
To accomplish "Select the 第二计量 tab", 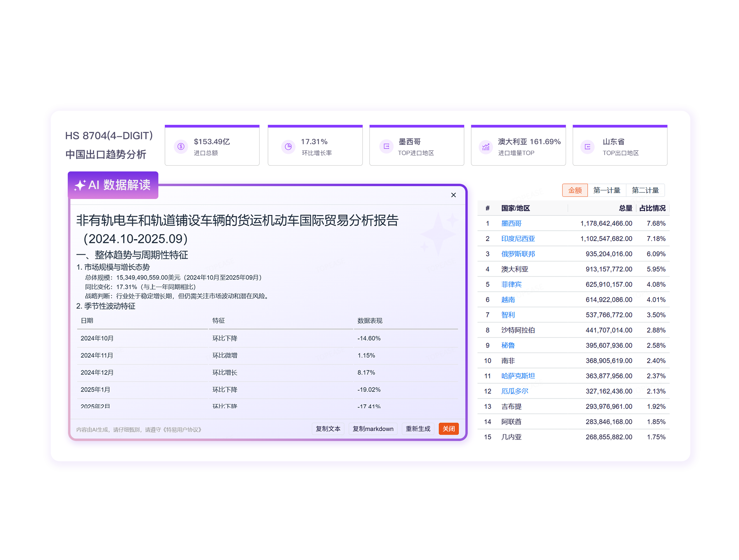I will click(x=645, y=190).
